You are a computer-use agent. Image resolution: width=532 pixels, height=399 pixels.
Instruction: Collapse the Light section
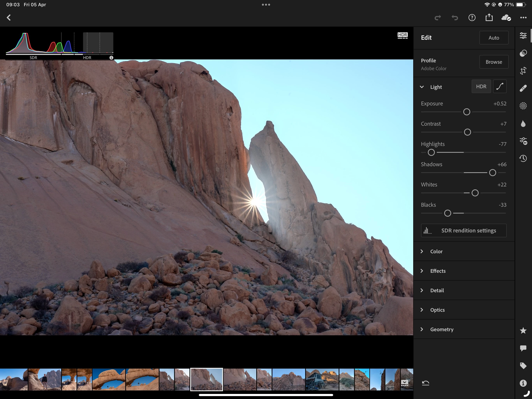422,87
